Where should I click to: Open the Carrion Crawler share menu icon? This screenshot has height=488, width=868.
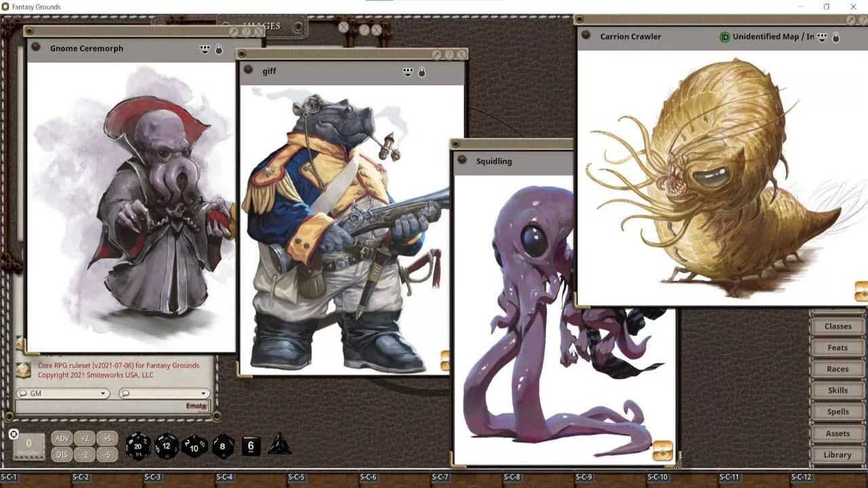(822, 37)
